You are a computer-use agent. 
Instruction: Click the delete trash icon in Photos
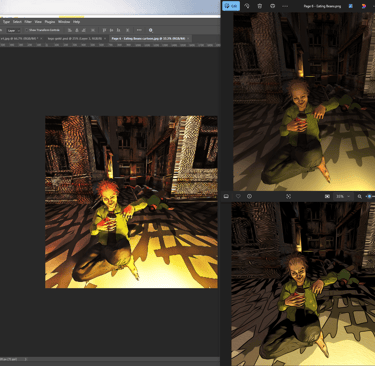pos(260,6)
